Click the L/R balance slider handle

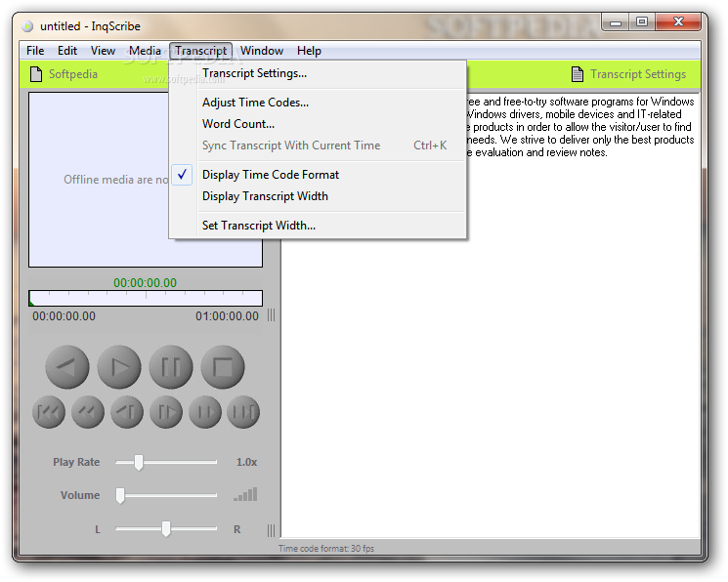166,528
